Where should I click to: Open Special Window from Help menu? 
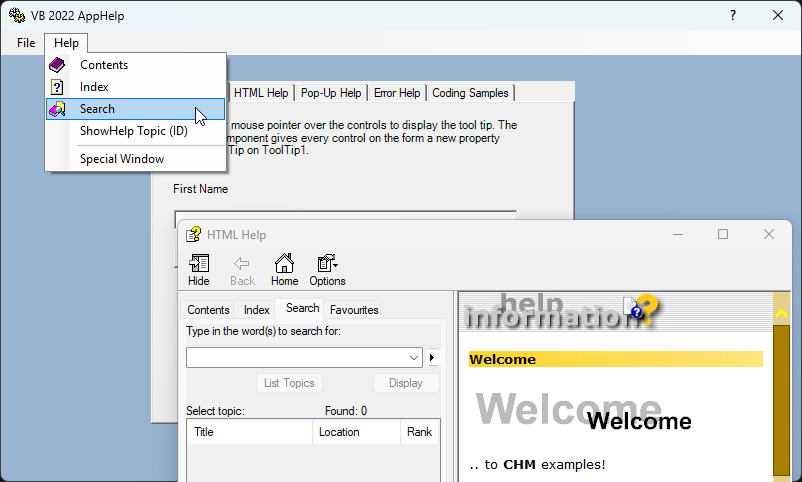136,159
